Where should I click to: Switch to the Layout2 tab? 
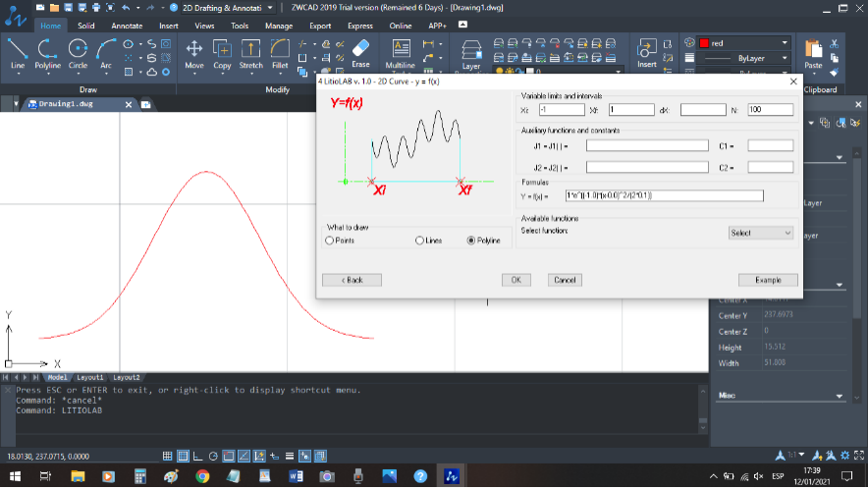[127, 377]
